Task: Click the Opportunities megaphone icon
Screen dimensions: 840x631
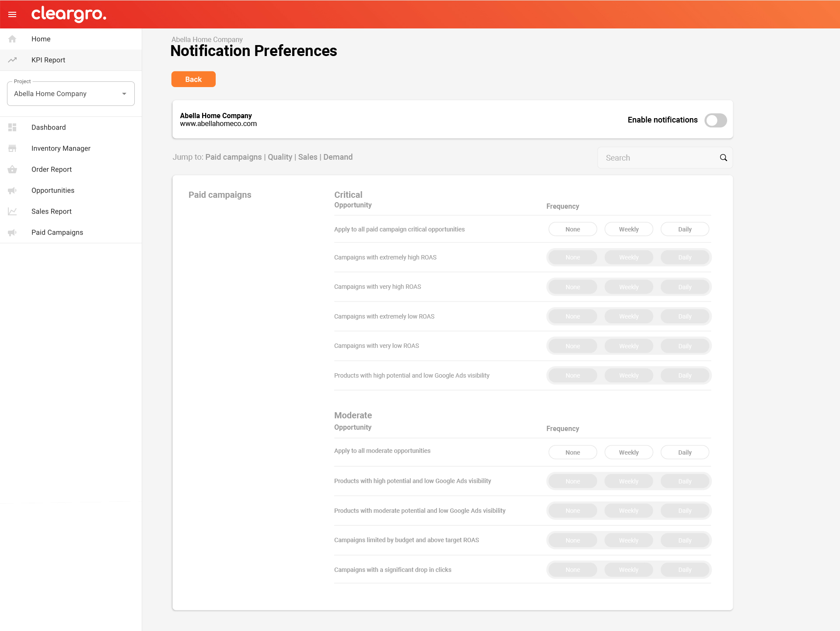Action: pyautogui.click(x=12, y=190)
